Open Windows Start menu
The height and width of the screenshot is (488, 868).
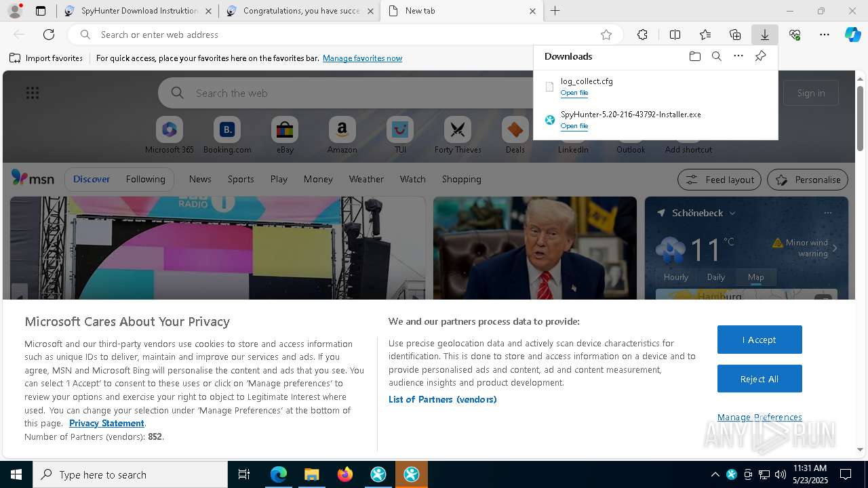(x=16, y=474)
